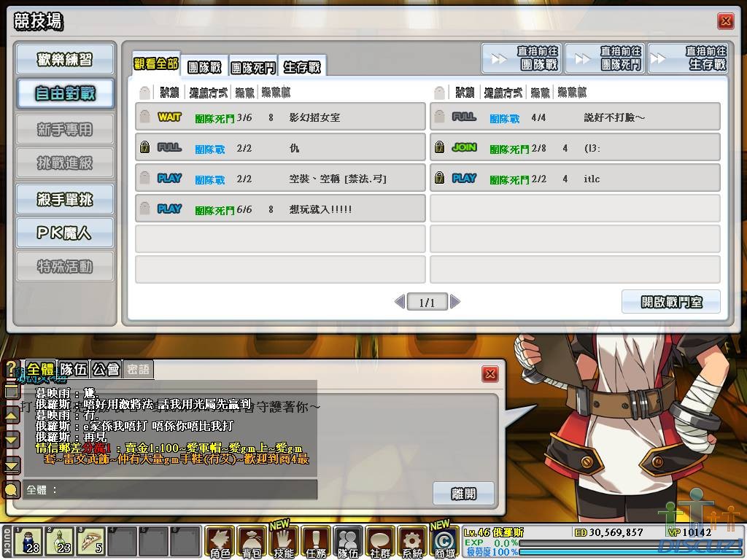This screenshot has height=560, width=747.
Task: Open the 社群 community icon
Action: [x=380, y=542]
